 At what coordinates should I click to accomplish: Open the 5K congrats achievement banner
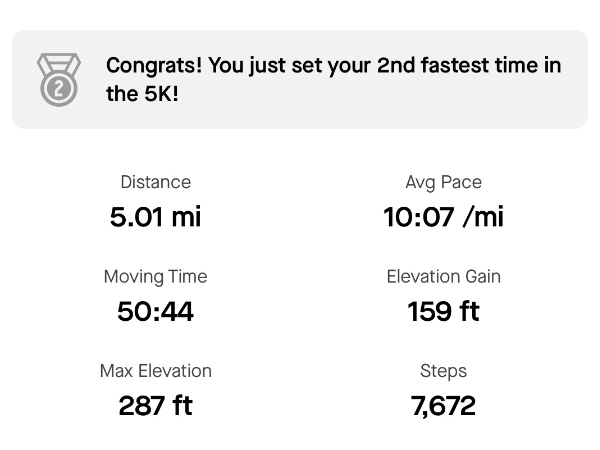(x=300, y=79)
